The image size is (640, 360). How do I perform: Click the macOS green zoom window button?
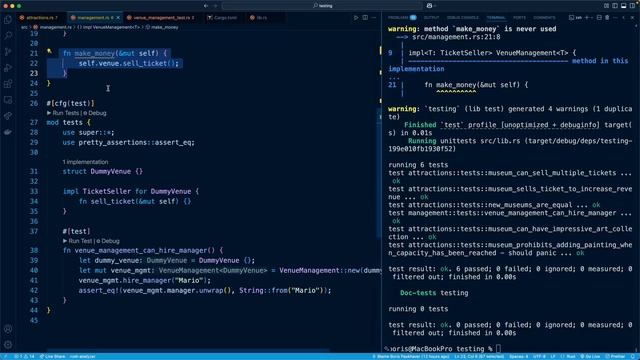19,6
